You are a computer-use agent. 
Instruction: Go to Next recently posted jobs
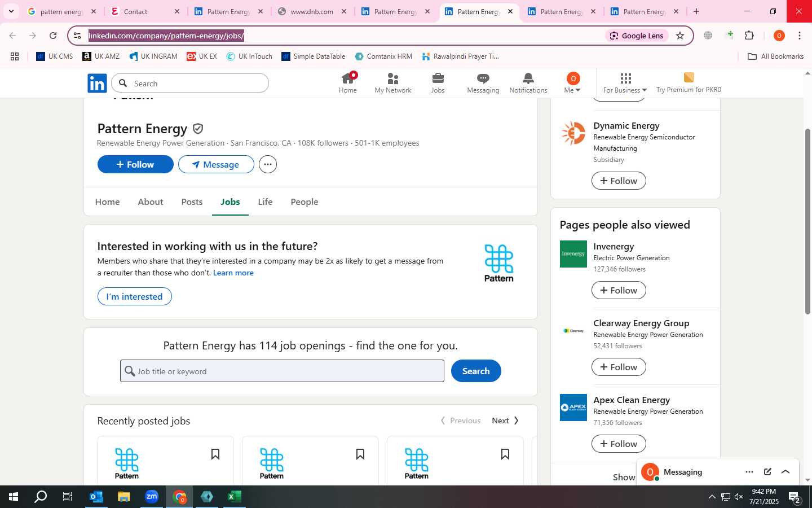[x=505, y=421]
